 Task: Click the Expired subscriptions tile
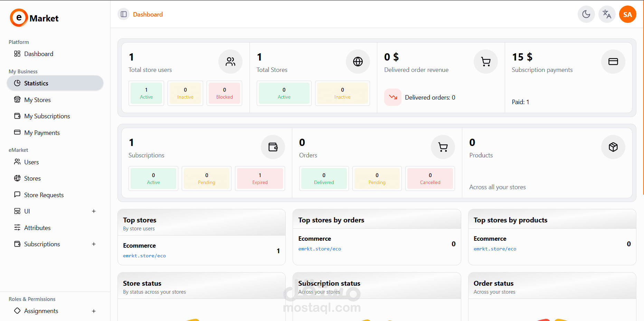(260, 178)
